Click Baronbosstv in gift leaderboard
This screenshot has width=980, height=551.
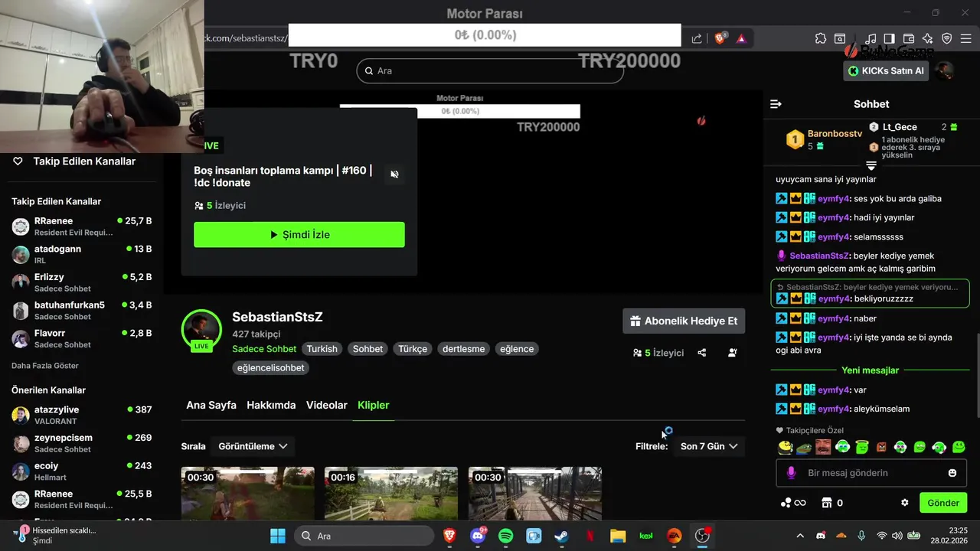coord(835,134)
